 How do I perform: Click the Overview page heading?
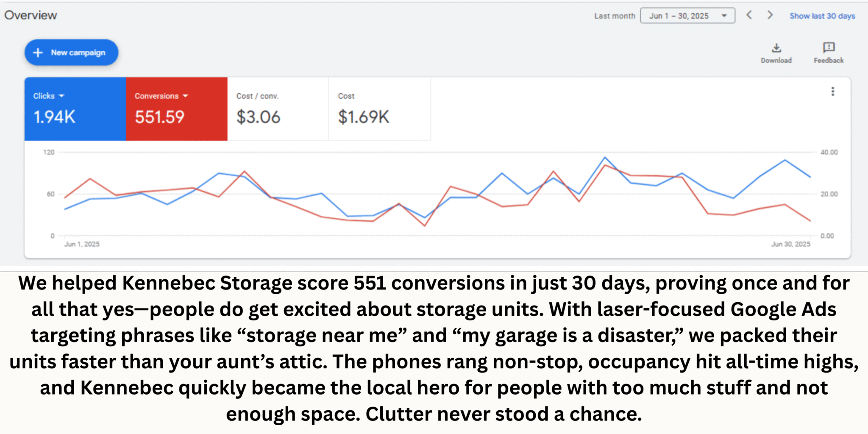click(31, 15)
